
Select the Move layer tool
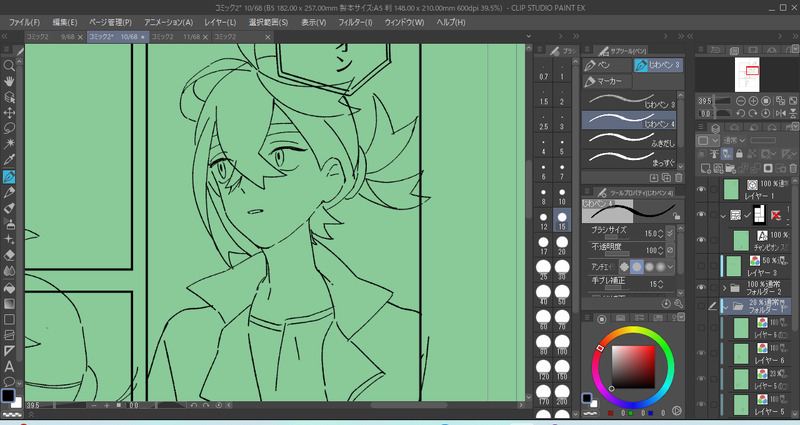pos(9,113)
